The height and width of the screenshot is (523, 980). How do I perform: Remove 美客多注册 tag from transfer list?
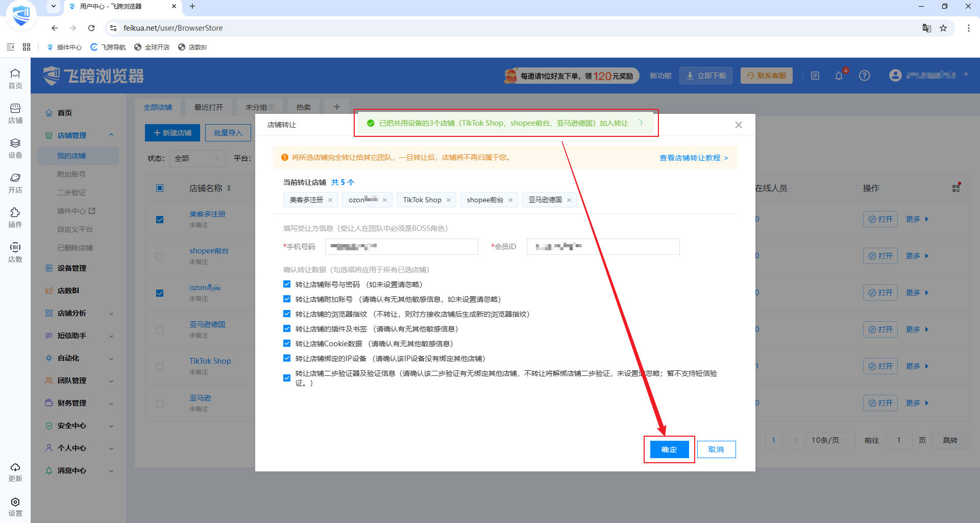coord(330,200)
